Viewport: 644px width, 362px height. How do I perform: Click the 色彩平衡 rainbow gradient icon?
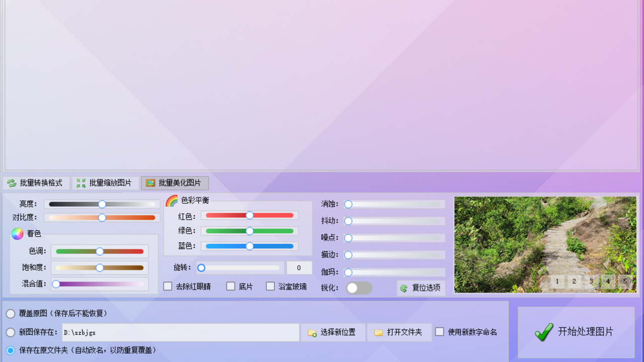pyautogui.click(x=172, y=200)
